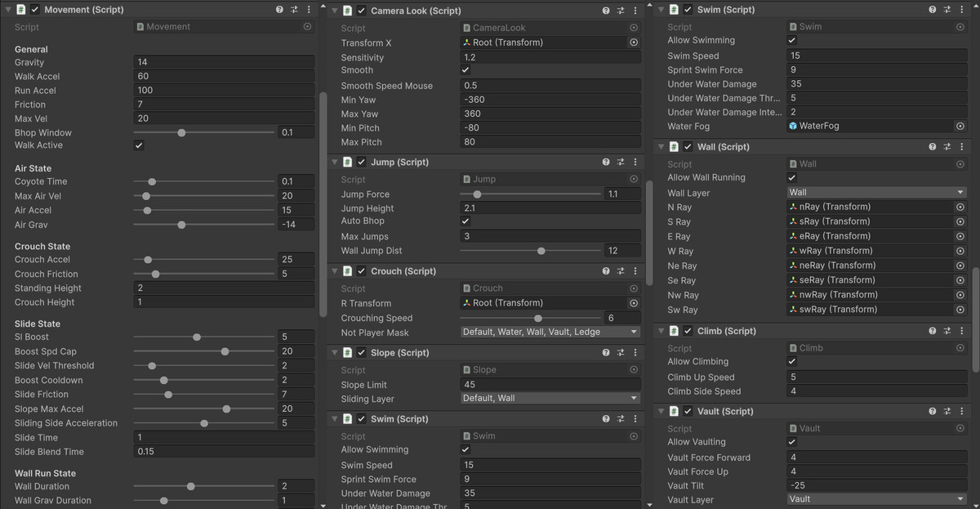Toggle the Smooth checkbox in Camera Look
This screenshot has width=980, height=509.
click(465, 70)
